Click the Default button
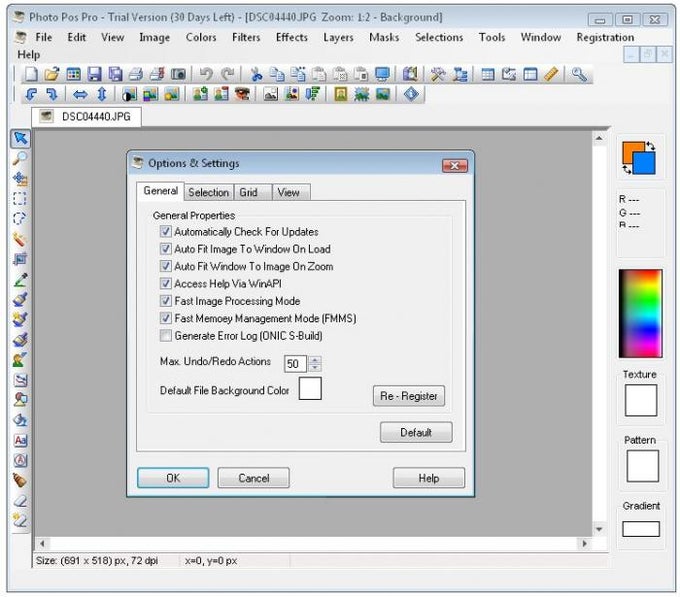The height and width of the screenshot is (597, 680). coord(416,432)
